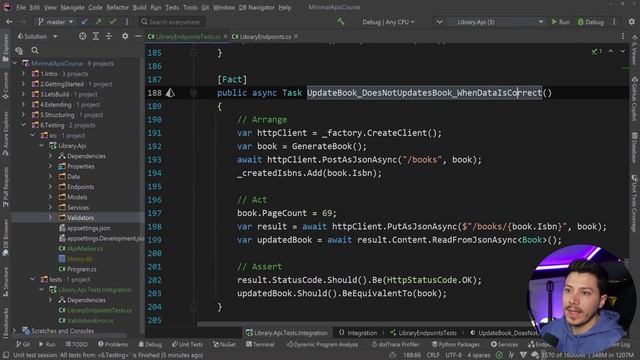Open Python Packages tool window
Screen dimensions: 640x360
tap(456, 344)
